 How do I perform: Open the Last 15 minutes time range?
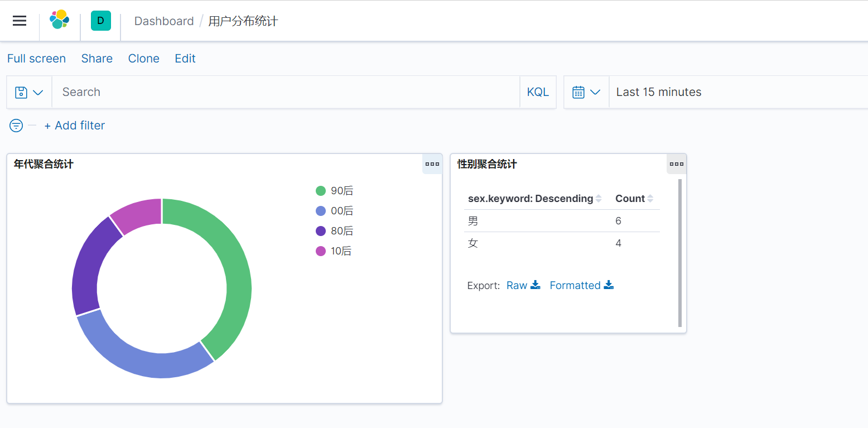tap(738, 92)
